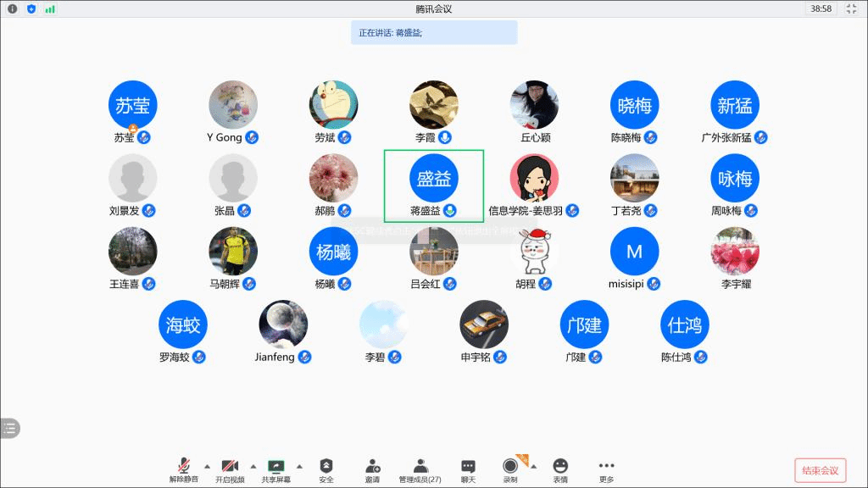Turn on camera with 开启视频
The height and width of the screenshot is (488, 868).
tap(230, 470)
